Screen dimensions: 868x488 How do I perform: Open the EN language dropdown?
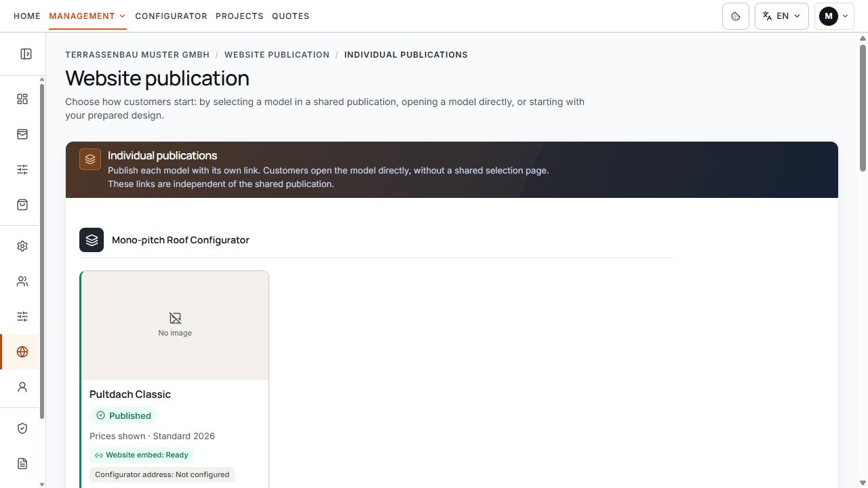click(x=782, y=16)
